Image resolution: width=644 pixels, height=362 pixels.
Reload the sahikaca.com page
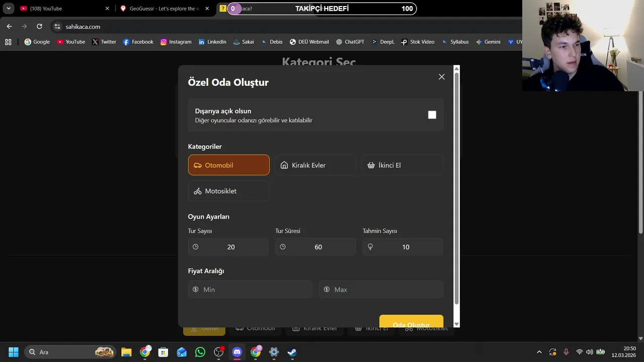39,27
